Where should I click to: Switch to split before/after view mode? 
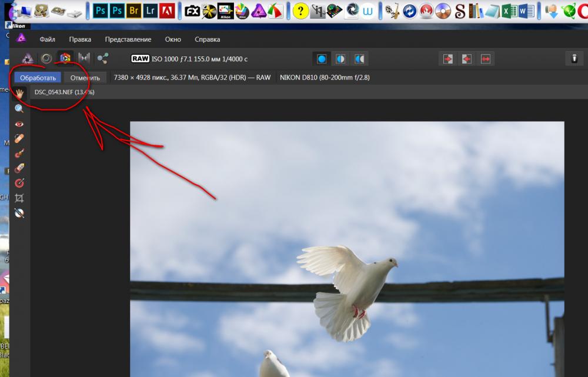[x=340, y=59]
